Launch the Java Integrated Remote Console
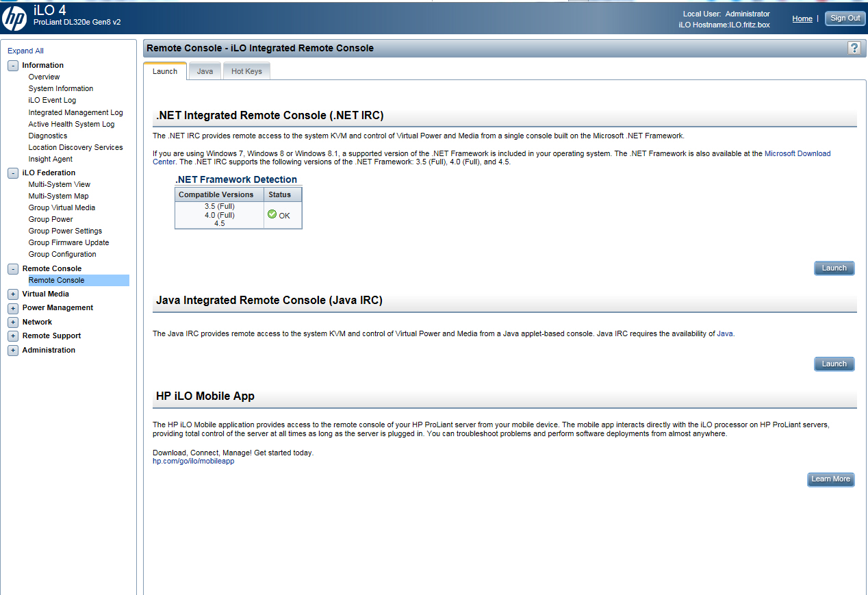 click(x=834, y=364)
